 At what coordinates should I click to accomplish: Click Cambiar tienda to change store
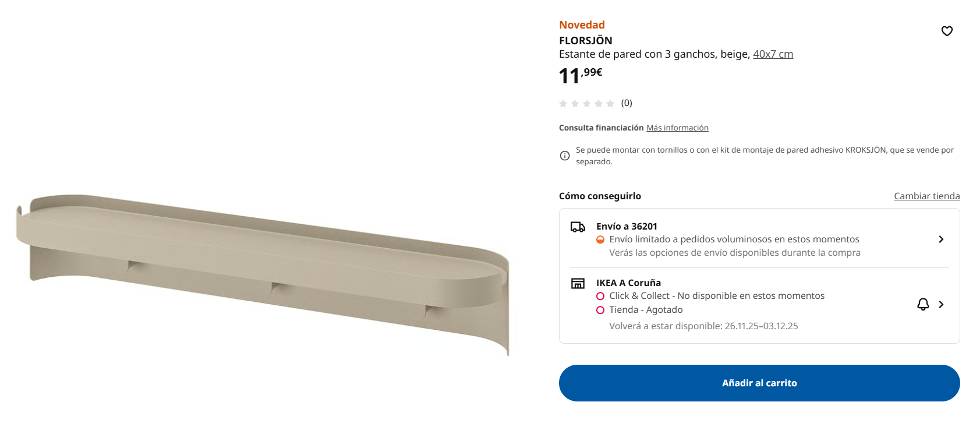pyautogui.click(x=926, y=196)
